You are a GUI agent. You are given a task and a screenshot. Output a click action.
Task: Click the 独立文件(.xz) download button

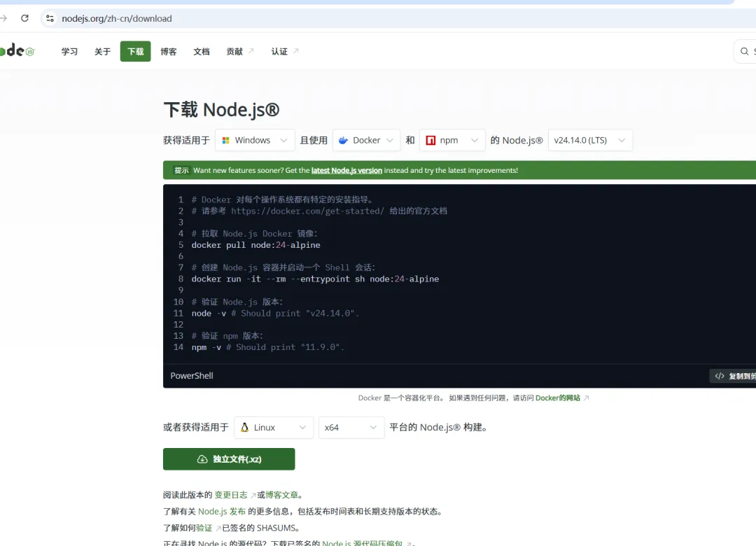(x=229, y=459)
